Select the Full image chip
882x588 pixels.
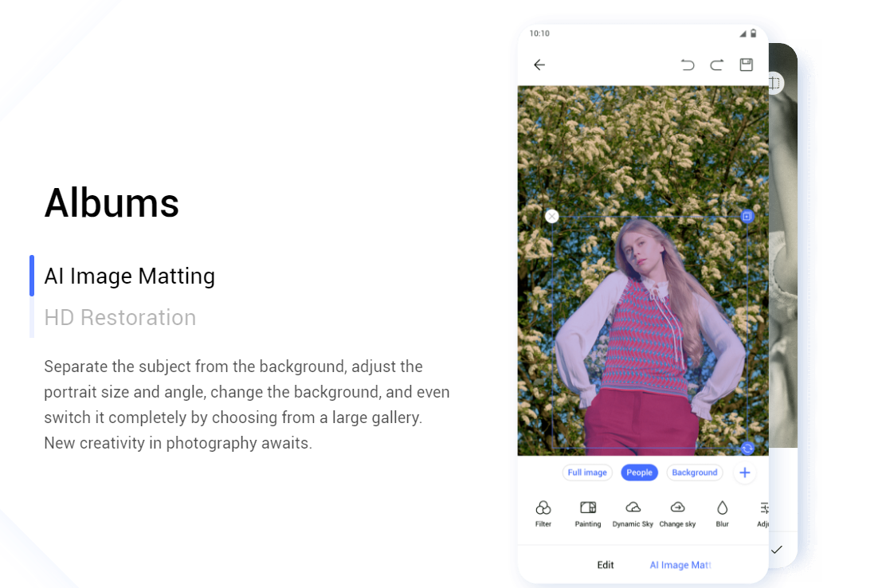(x=587, y=472)
